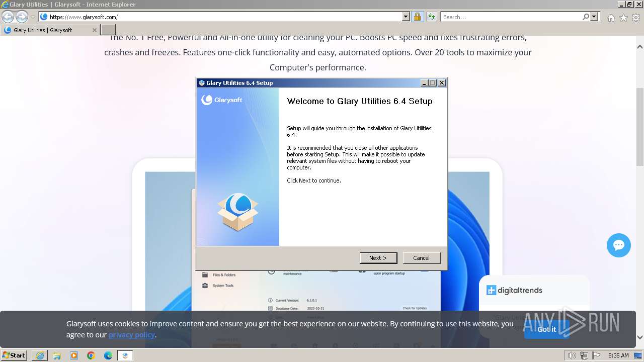
Task: Open a new browser tab
Action: point(108,30)
